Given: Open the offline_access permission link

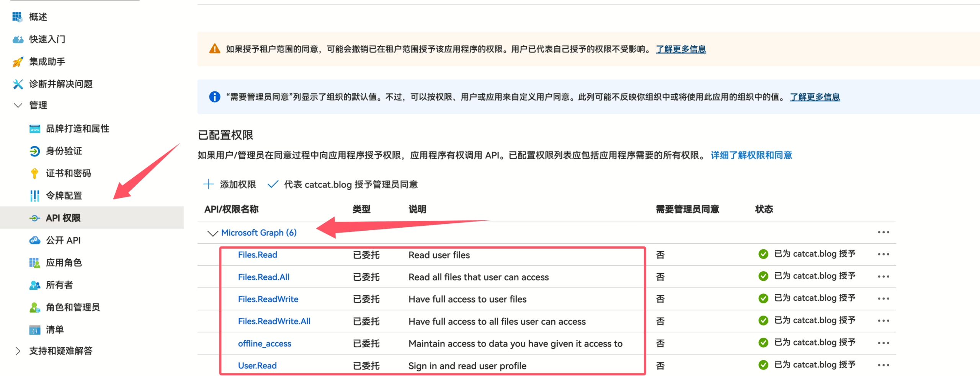Looking at the screenshot, I should (x=265, y=343).
